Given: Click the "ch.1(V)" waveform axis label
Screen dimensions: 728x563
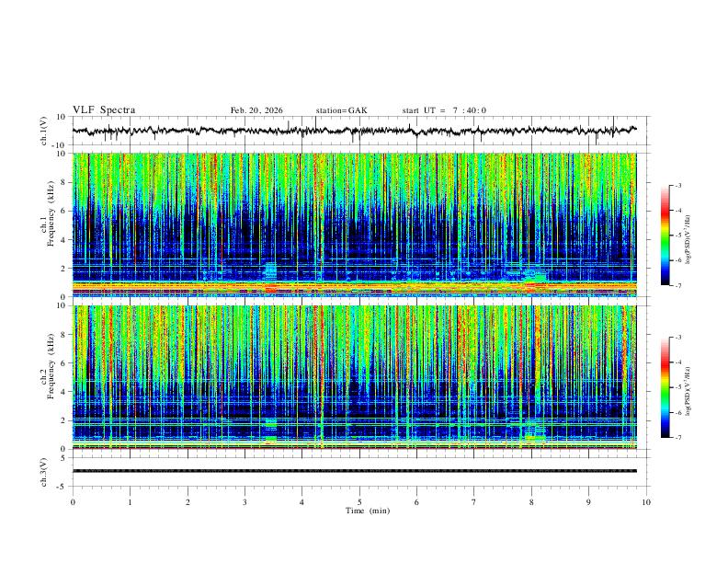Looking at the screenshot, I should (44, 131).
